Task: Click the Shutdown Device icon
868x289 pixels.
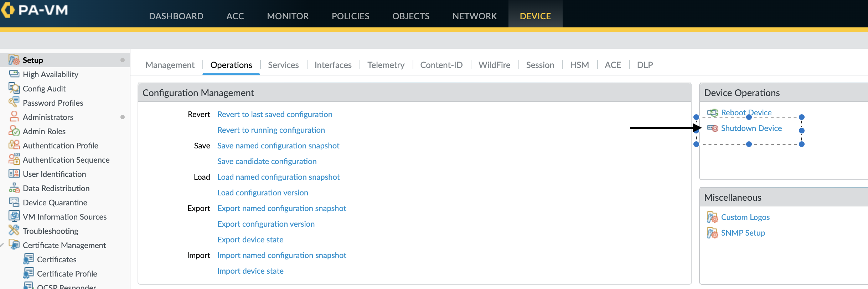Action: tap(713, 128)
